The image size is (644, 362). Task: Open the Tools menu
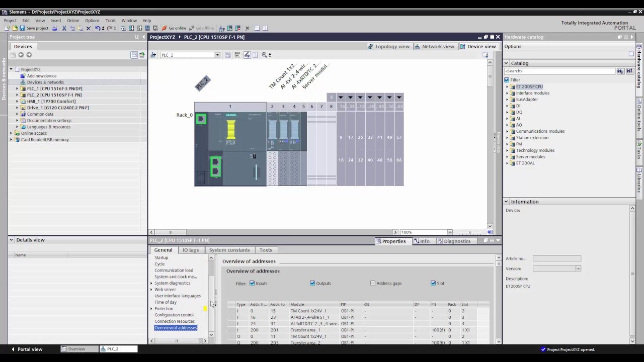(110, 21)
